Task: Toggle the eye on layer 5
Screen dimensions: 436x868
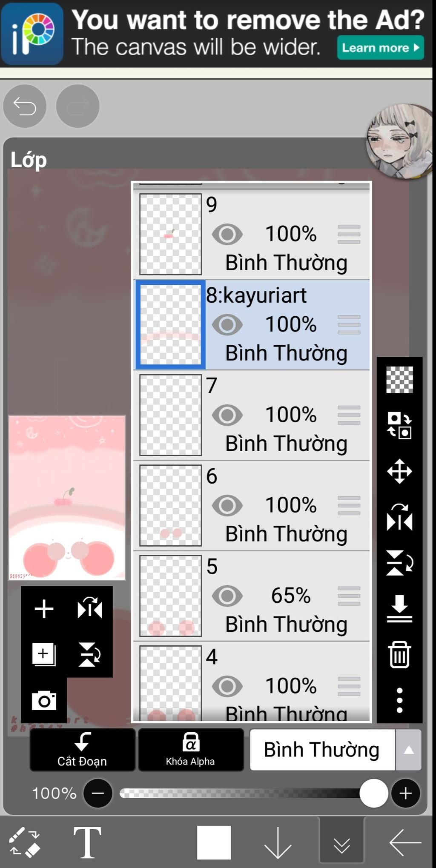Action: pyautogui.click(x=227, y=596)
